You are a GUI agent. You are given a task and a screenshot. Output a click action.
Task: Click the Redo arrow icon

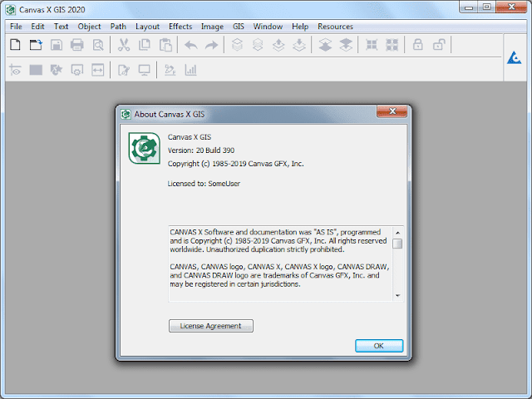pyautogui.click(x=212, y=45)
